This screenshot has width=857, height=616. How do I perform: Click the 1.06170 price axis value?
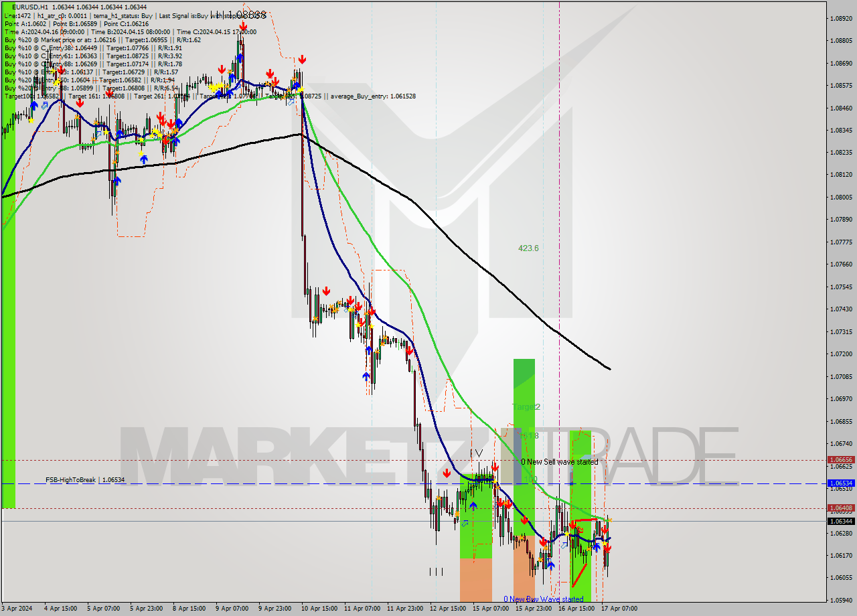841,555
